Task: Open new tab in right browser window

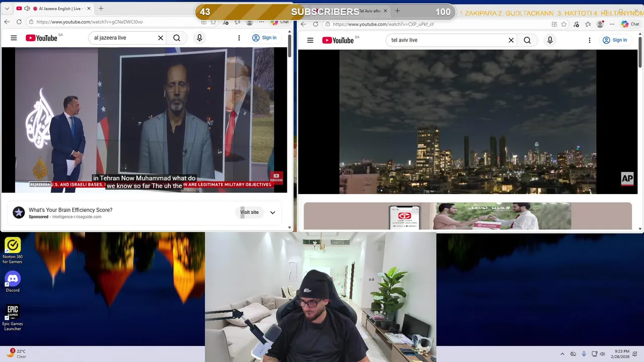Action: pos(397,11)
